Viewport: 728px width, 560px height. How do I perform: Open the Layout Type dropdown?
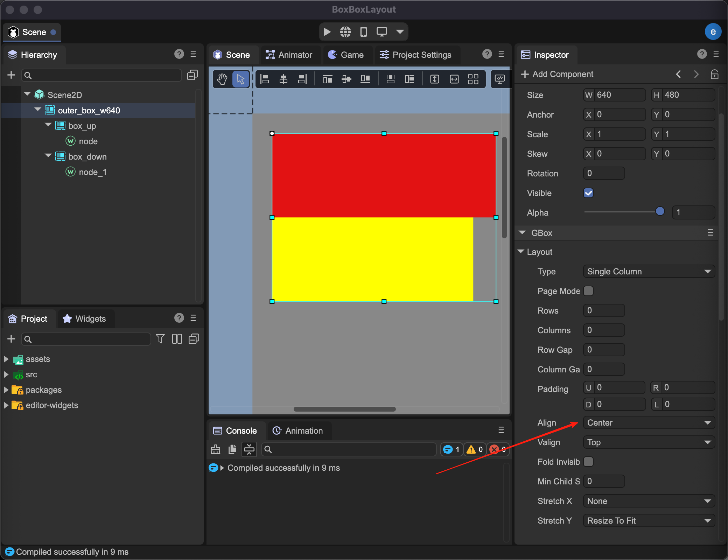click(x=649, y=271)
